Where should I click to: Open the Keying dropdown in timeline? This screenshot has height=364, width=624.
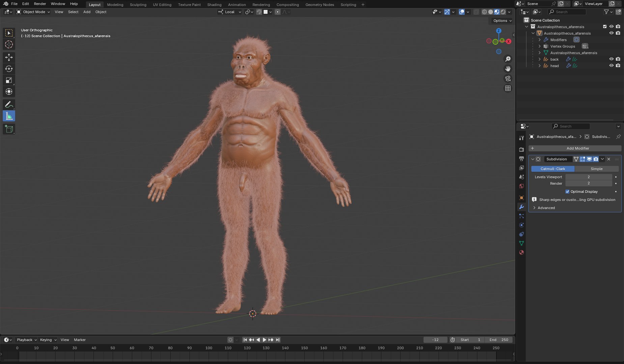pos(48,340)
